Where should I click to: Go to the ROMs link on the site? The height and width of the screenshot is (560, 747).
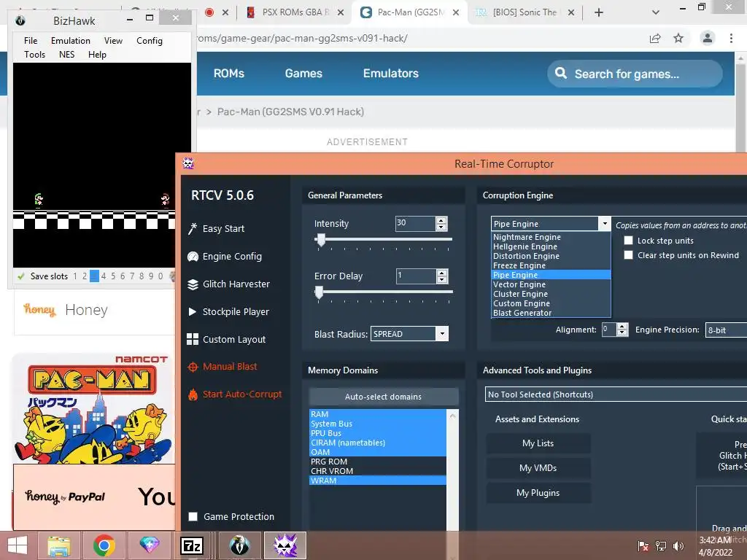tap(228, 74)
